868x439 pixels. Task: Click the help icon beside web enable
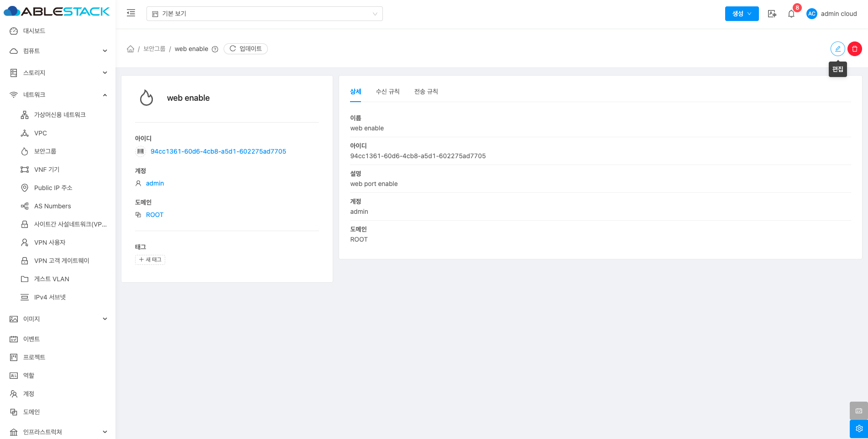[x=215, y=49]
